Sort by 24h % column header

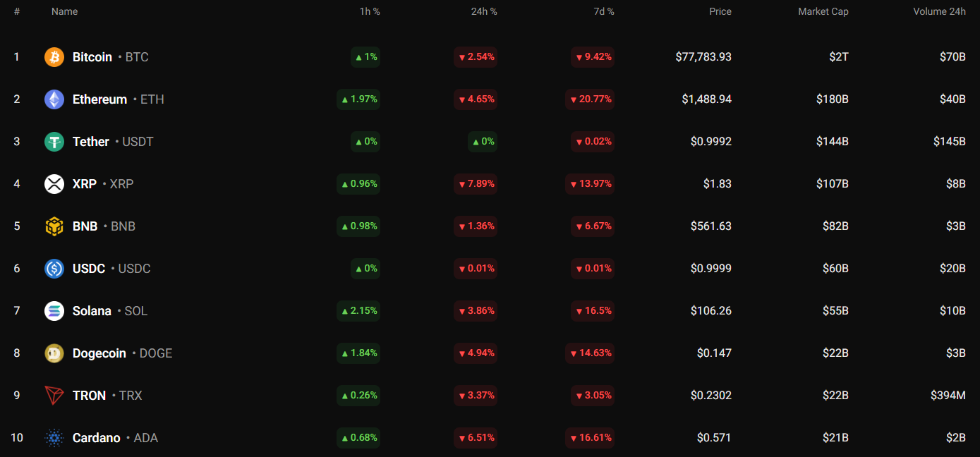(x=484, y=12)
